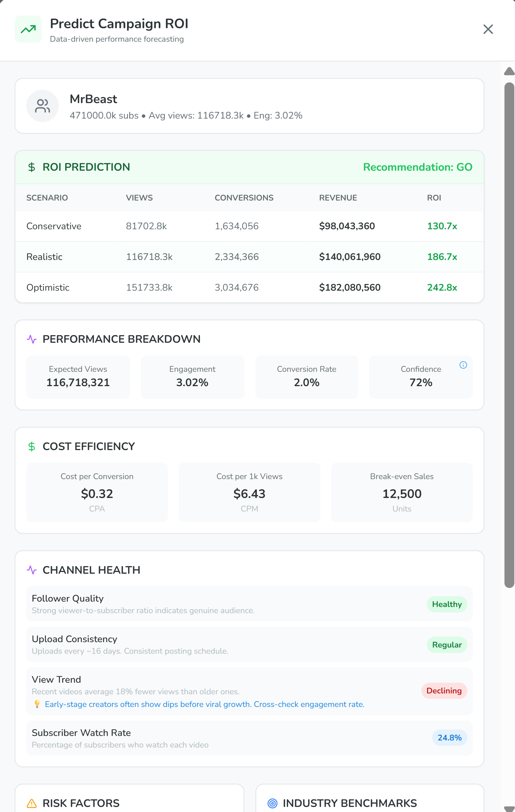Image resolution: width=515 pixels, height=812 pixels.
Task: Click the scrollbar down arrow
Action: click(x=509, y=809)
